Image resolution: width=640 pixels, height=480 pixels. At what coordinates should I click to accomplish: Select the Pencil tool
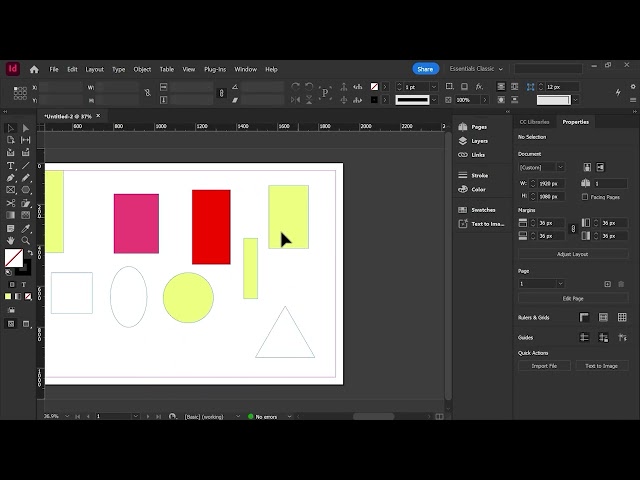[26, 178]
